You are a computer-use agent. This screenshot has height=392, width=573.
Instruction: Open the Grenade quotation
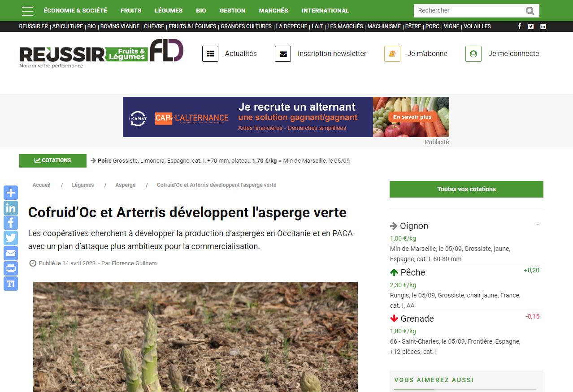click(x=417, y=319)
